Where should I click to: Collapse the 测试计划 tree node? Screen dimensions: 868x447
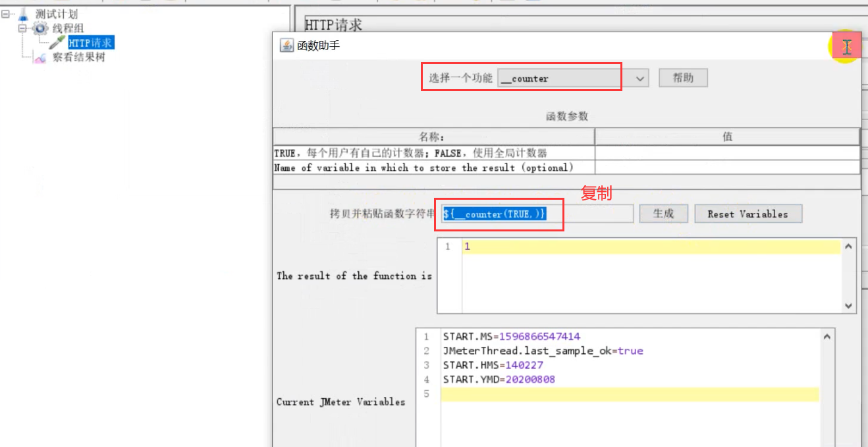tap(6, 14)
